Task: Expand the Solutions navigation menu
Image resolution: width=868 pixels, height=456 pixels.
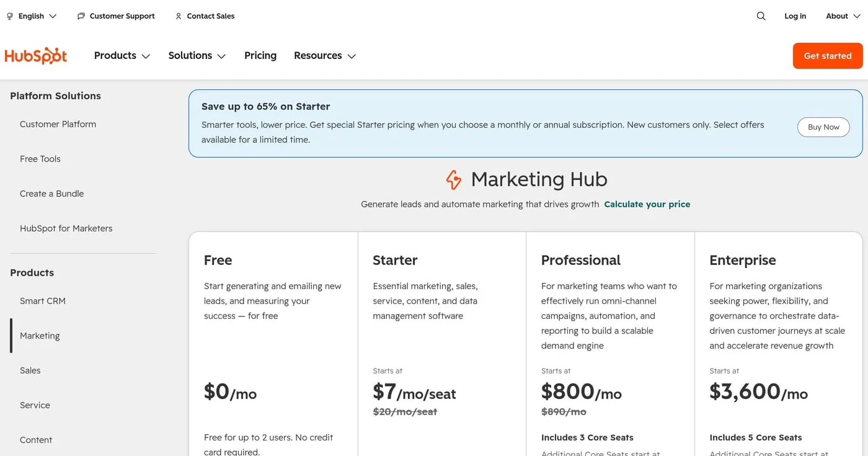Action: (x=197, y=56)
